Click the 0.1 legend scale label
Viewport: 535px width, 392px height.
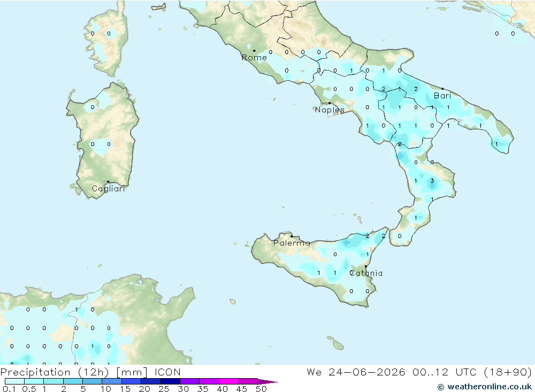(x=9, y=389)
